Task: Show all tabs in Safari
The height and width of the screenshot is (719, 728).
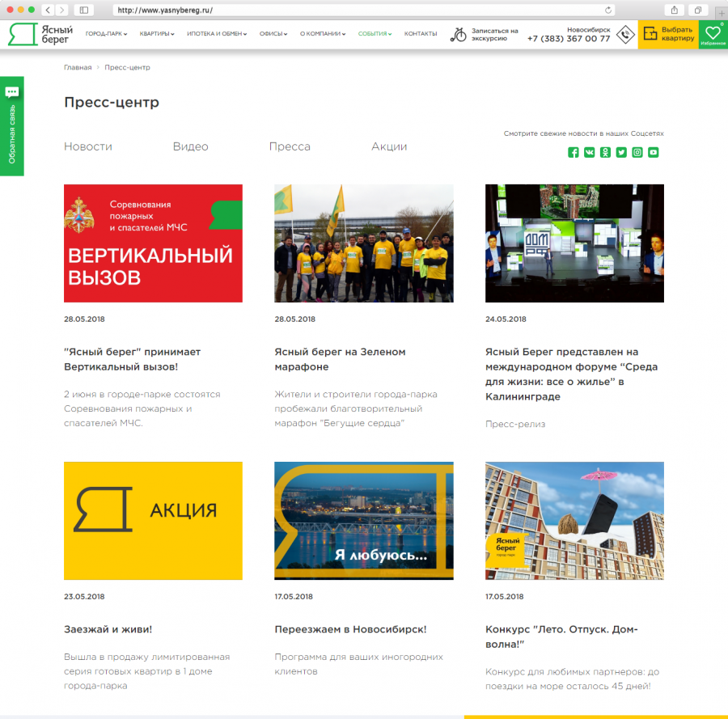Action: tap(698, 10)
